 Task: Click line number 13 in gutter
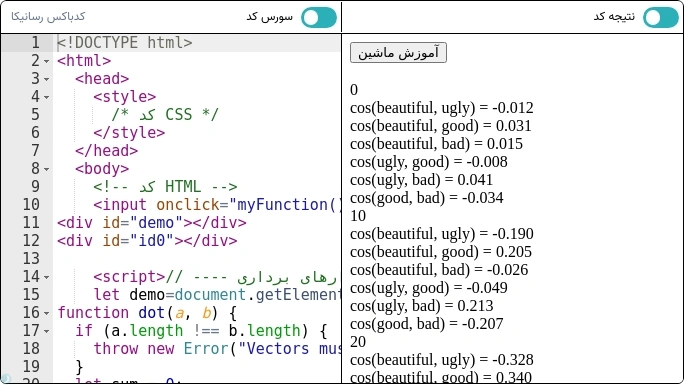pyautogui.click(x=31, y=259)
